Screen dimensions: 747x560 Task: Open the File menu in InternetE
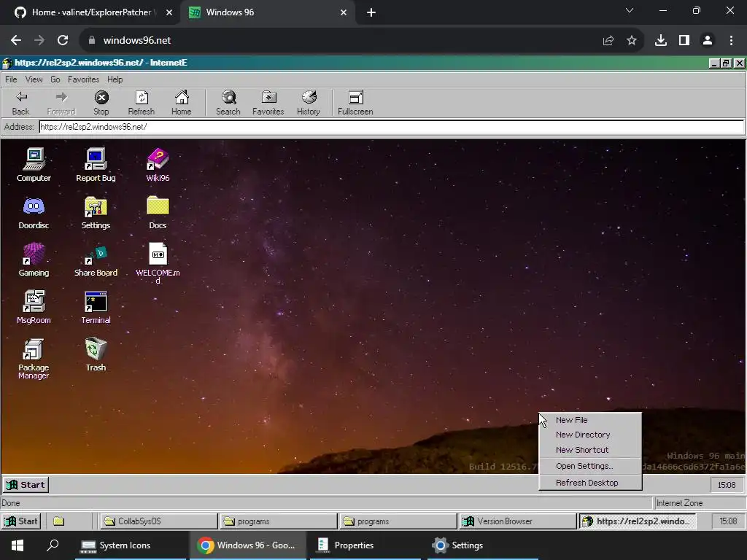click(11, 79)
